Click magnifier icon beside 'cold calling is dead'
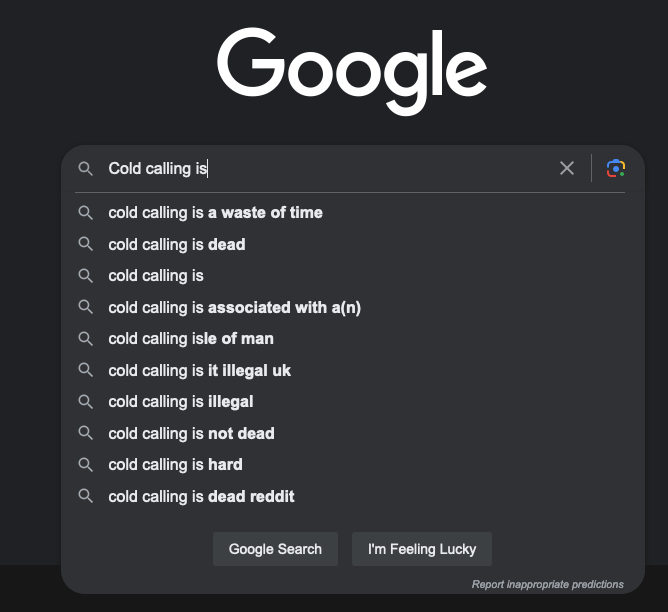Screen dimensions: 668x612 pyautogui.click(x=86, y=244)
